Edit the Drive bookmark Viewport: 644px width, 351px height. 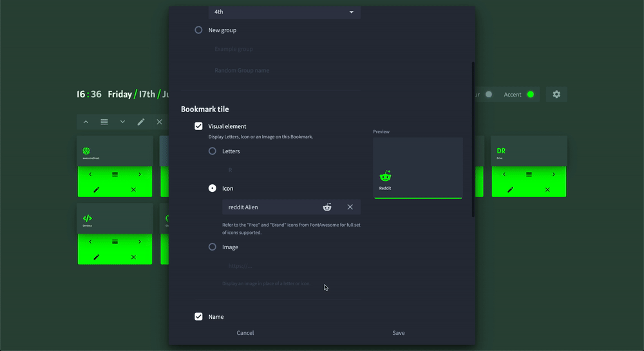pyautogui.click(x=511, y=189)
